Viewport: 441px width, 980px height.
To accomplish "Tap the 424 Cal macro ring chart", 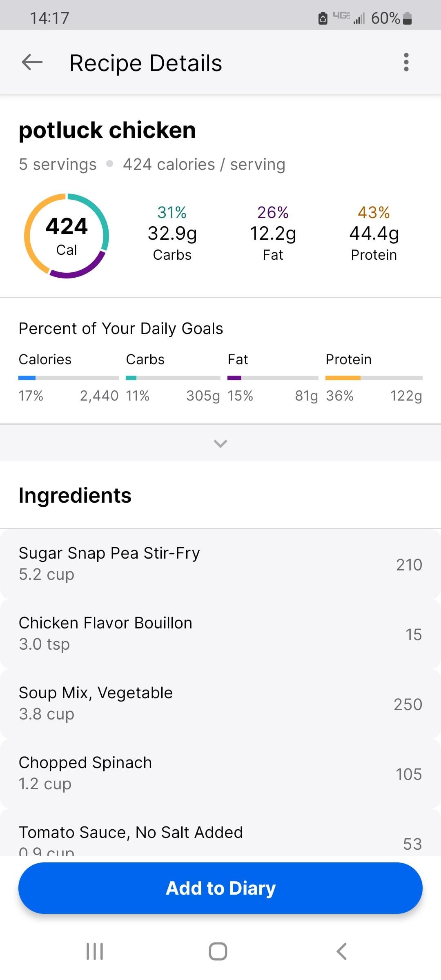I will tap(67, 236).
